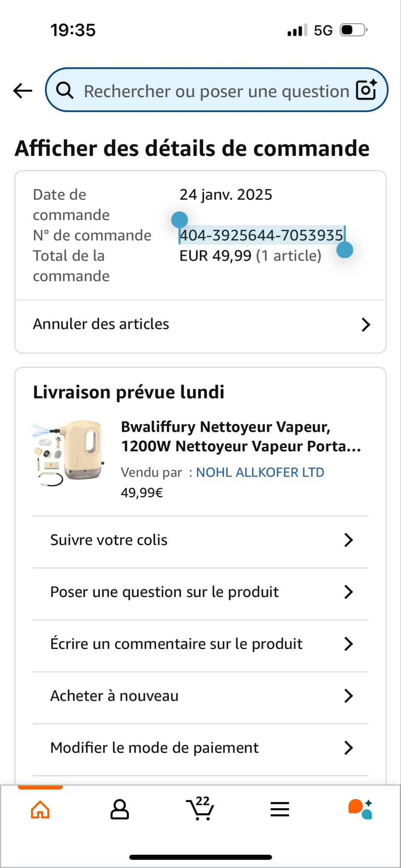Open the account profile icon
The width and height of the screenshot is (401, 868).
(120, 810)
